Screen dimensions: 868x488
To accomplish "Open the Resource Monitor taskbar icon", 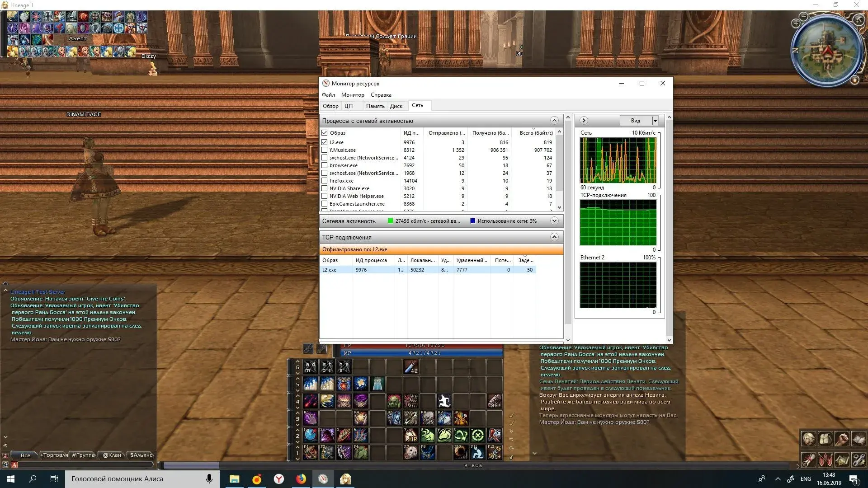I will (x=323, y=479).
